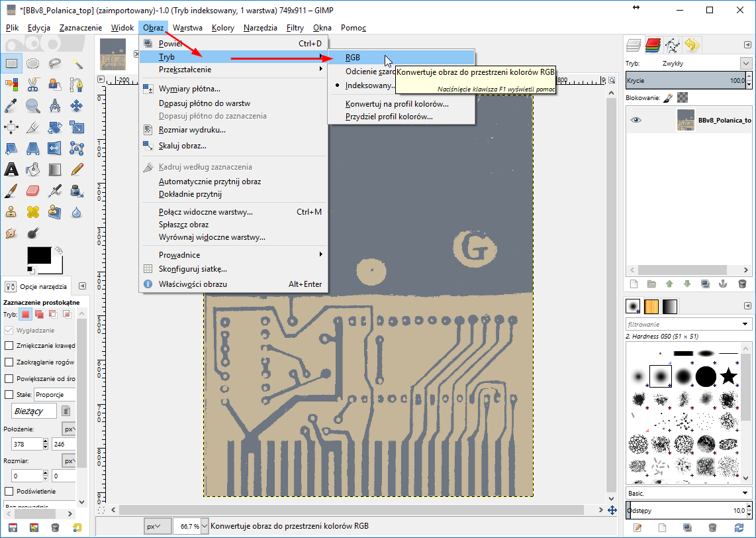Viewport: 756px width, 538px height.
Task: Open the filtrowanie brush filter dropdown
Action: [x=745, y=324]
